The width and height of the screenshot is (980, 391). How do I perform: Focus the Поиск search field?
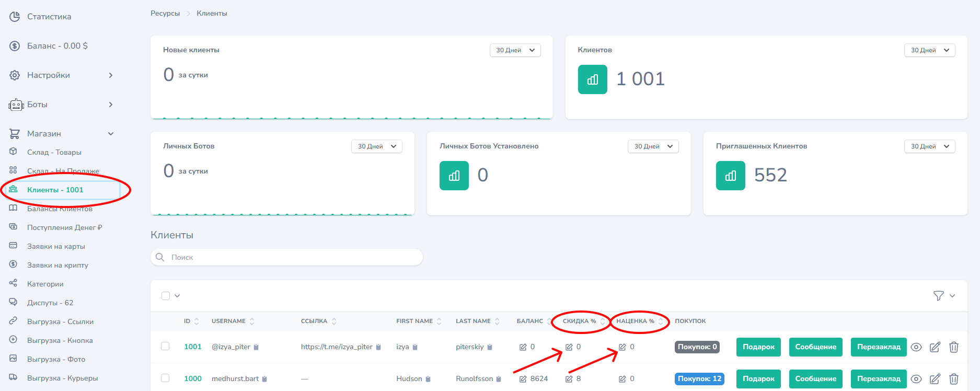[286, 257]
